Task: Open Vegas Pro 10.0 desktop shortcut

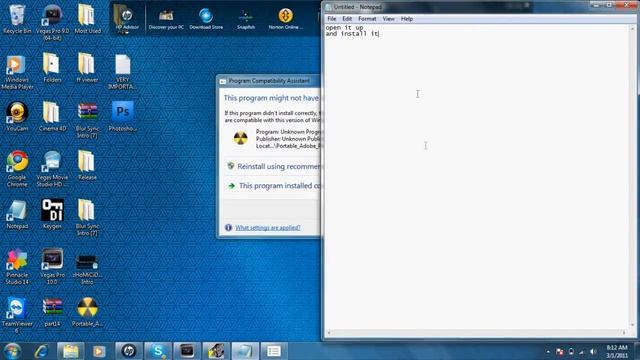Action: pyautogui.click(x=52, y=267)
